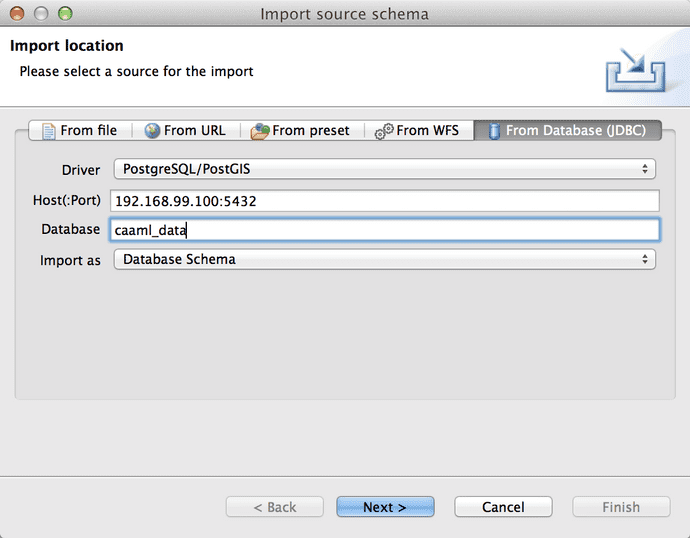The height and width of the screenshot is (538, 690).
Task: Click the Driver field label
Action: 81,170
